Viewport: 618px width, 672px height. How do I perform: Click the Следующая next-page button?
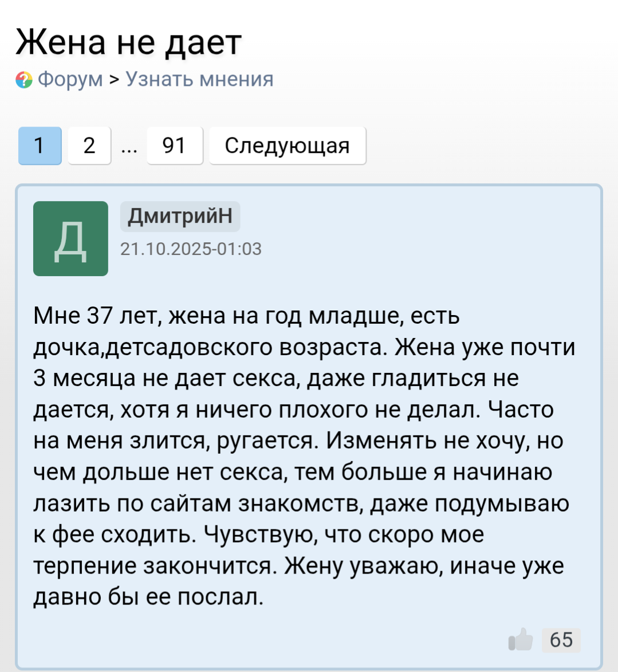[287, 146]
